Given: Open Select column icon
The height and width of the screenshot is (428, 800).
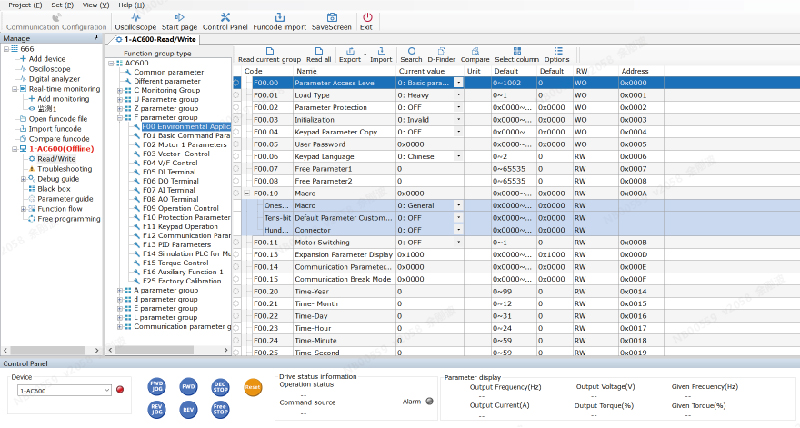Looking at the screenshot, I should (517, 51).
